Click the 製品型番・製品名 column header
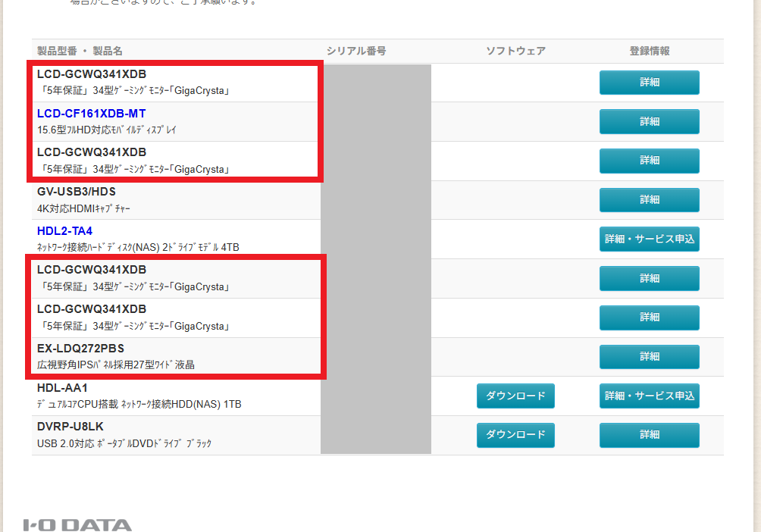Screen dimensions: 761x532 pyautogui.click(x=80, y=51)
